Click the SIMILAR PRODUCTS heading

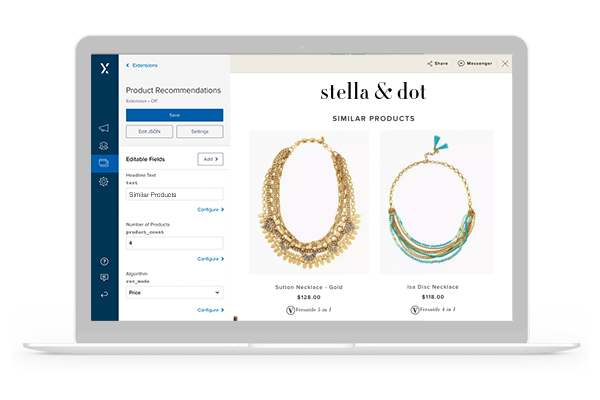point(373,119)
